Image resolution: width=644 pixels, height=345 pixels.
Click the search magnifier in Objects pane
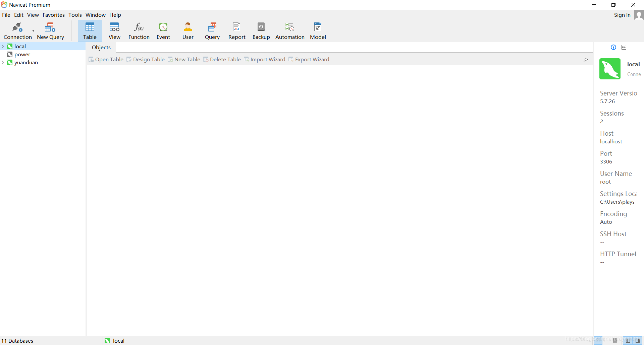[x=586, y=60]
